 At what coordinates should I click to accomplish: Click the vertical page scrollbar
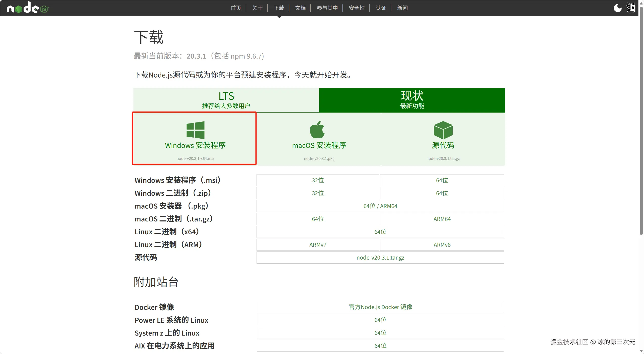pyautogui.click(x=641, y=121)
